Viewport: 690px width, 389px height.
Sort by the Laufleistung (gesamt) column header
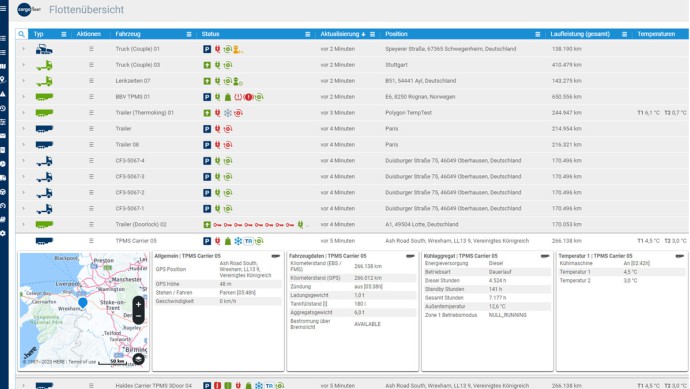tap(580, 34)
